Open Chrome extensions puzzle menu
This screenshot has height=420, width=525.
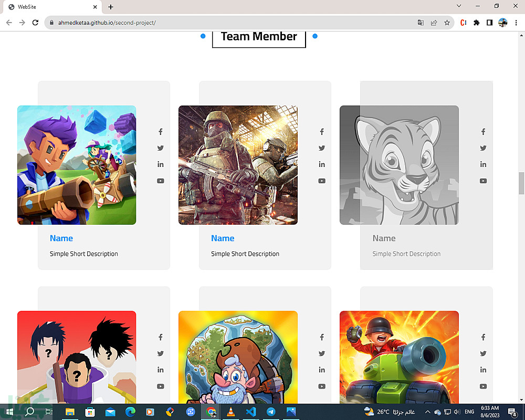(x=477, y=23)
